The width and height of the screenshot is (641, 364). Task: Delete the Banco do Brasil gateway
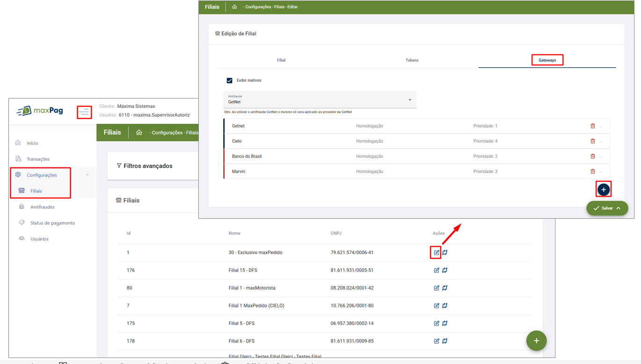click(592, 157)
